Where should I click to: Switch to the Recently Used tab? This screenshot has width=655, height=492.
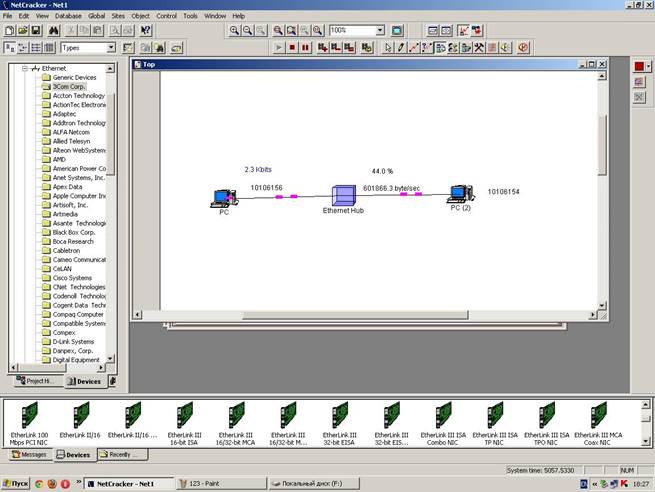(x=122, y=454)
